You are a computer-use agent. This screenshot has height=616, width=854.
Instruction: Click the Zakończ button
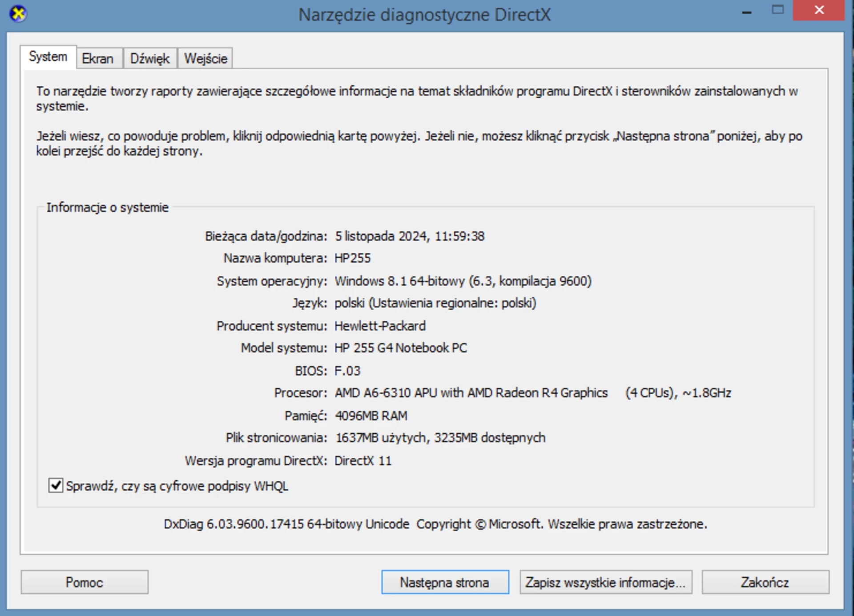coord(765,582)
